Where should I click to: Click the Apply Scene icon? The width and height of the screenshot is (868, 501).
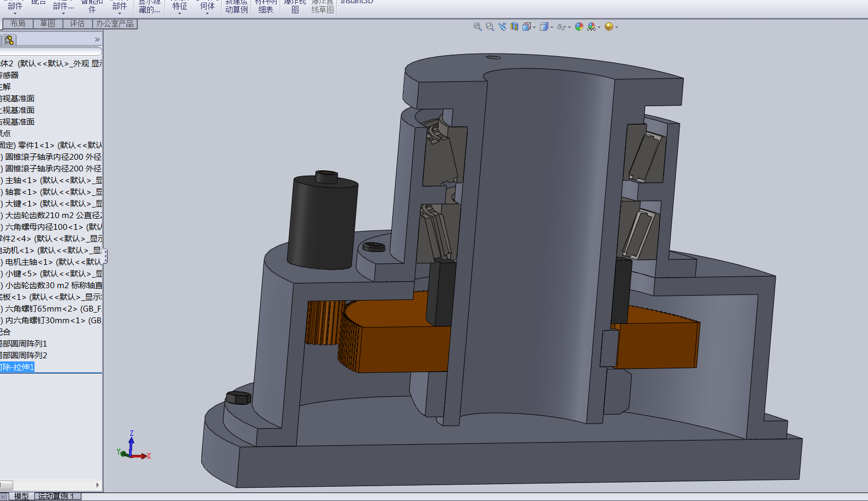coord(591,27)
